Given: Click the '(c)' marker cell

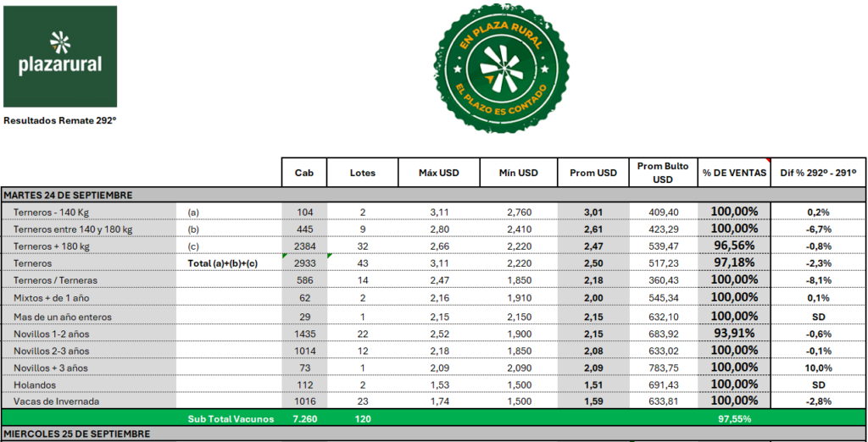Looking at the screenshot, I should (194, 246).
